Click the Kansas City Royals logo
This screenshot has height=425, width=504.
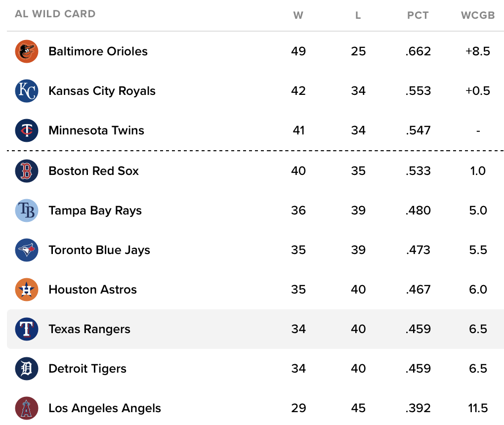[27, 91]
